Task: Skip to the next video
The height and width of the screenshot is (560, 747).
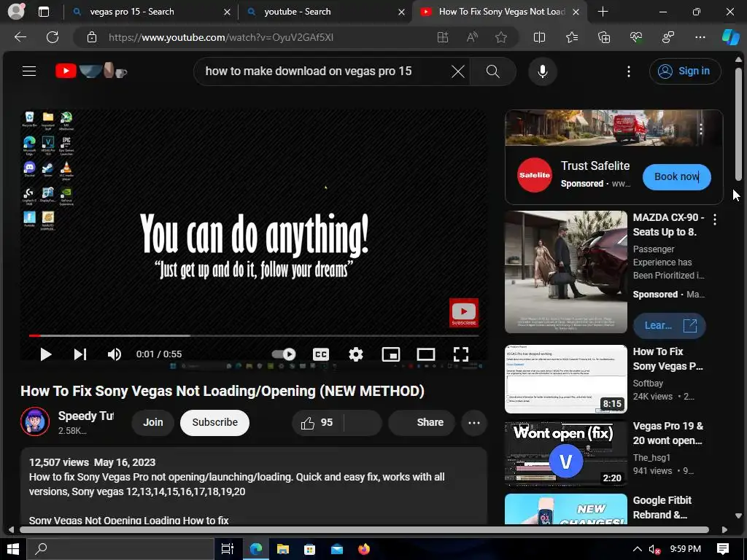Action: [80, 354]
